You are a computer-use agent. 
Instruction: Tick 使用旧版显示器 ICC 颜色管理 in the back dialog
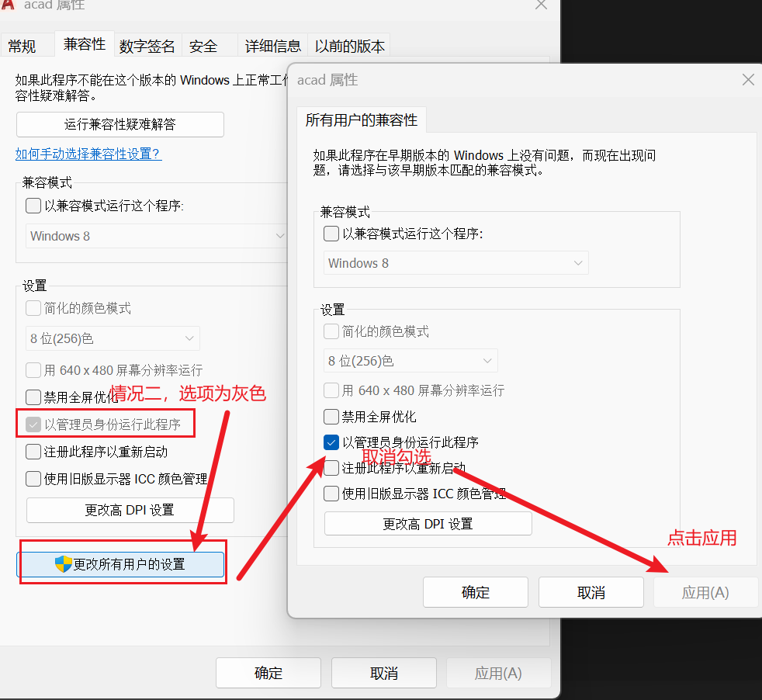pos(33,479)
